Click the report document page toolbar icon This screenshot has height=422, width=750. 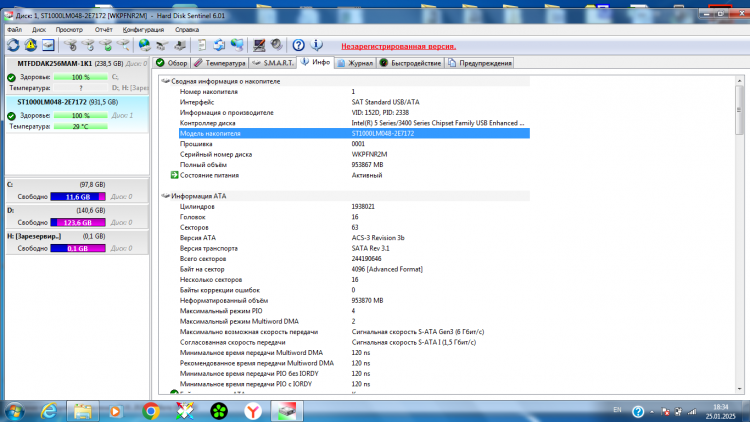[x=202, y=45]
